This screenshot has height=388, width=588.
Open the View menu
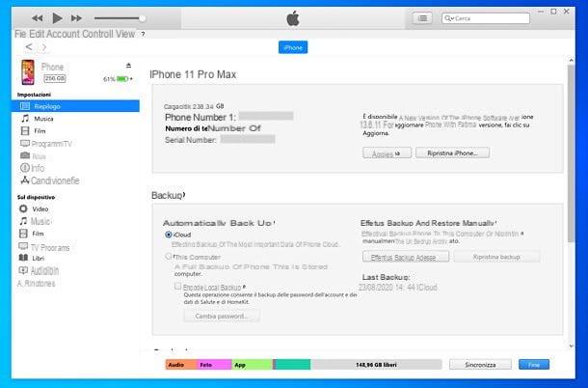coord(125,34)
